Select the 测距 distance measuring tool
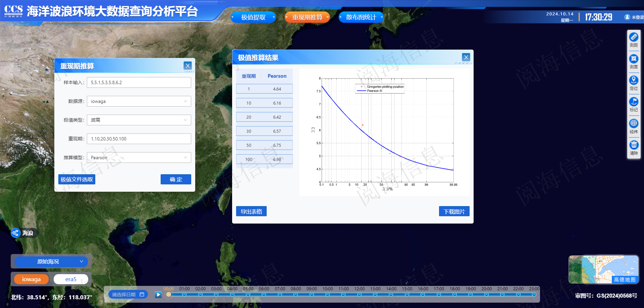The width and height of the screenshot is (644, 308). pos(633,37)
